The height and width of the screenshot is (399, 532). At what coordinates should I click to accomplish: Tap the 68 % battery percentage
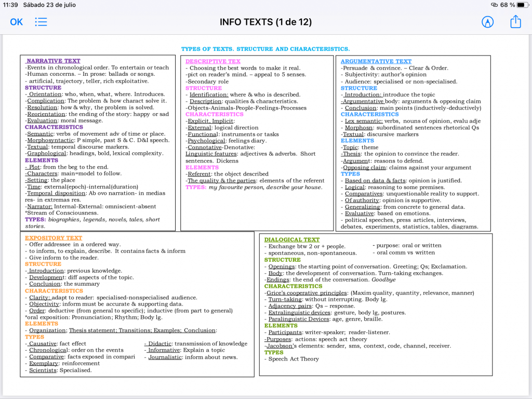point(508,5)
